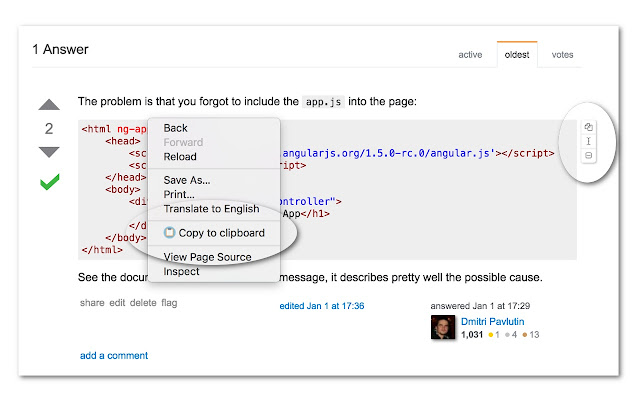Image resolution: width=640 pixels, height=400 pixels.
Task: Choose View Page Source in the menu
Action: point(207,257)
